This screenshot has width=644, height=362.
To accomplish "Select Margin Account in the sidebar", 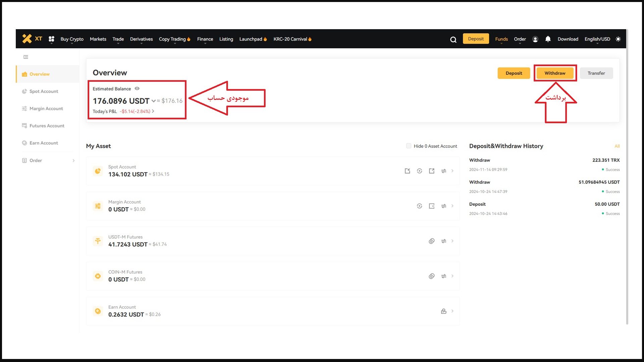I will pyautogui.click(x=48, y=109).
